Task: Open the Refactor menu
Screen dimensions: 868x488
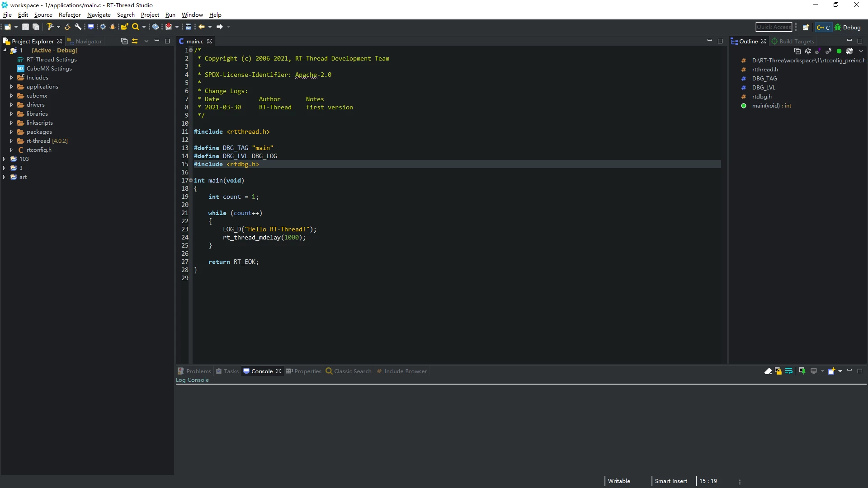Action: click(70, 15)
